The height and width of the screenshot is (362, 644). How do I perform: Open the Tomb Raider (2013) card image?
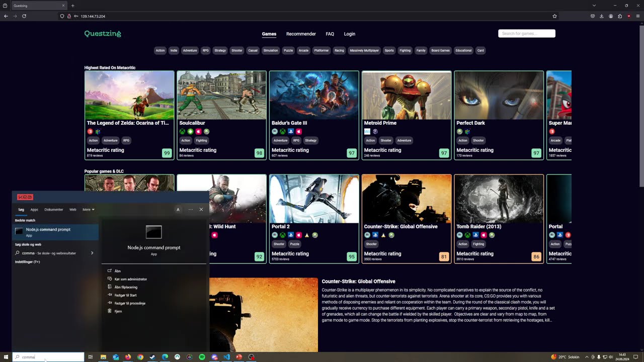pyautogui.click(x=499, y=199)
